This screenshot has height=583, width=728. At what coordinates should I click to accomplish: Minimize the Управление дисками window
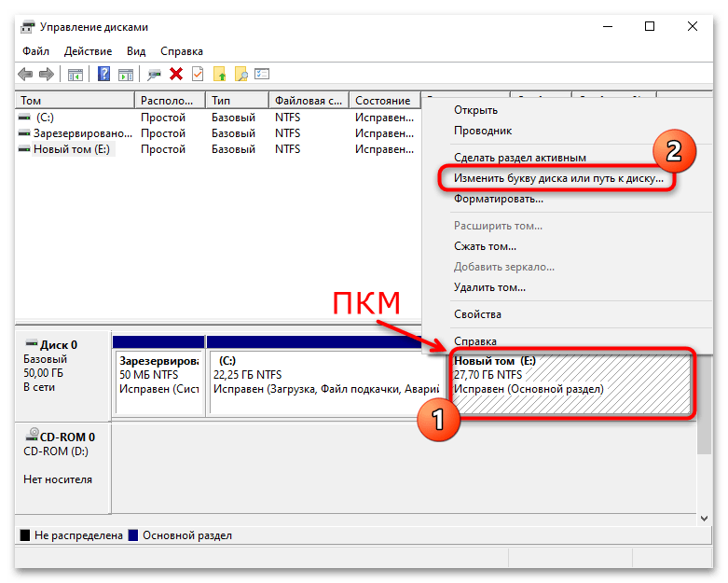(x=608, y=26)
